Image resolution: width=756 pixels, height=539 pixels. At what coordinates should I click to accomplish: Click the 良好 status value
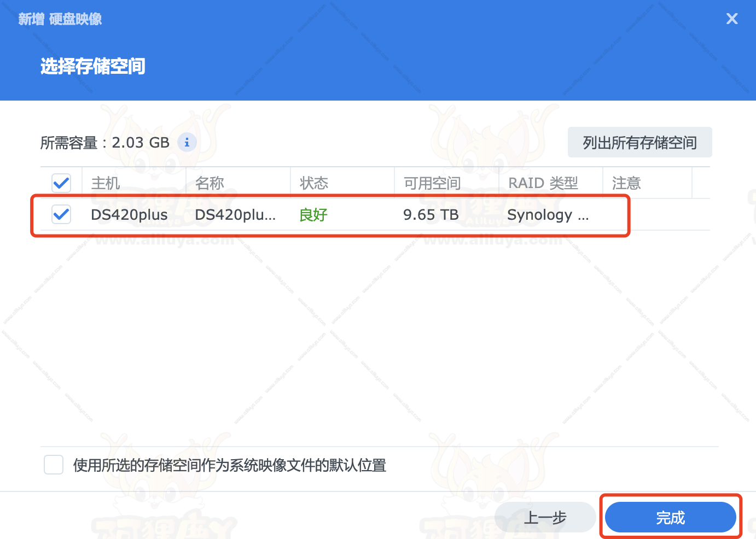313,215
